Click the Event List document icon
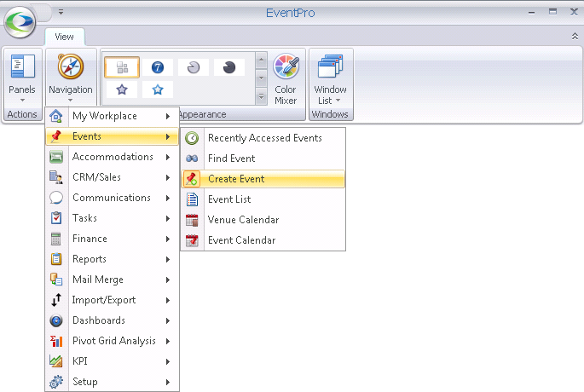Image resolution: width=584 pixels, height=392 pixels. (x=192, y=199)
